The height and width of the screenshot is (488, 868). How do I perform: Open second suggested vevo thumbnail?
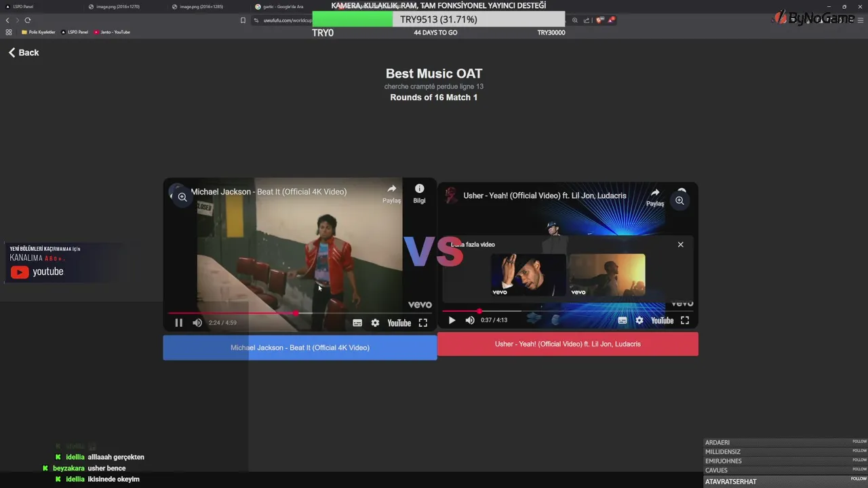pos(607,275)
